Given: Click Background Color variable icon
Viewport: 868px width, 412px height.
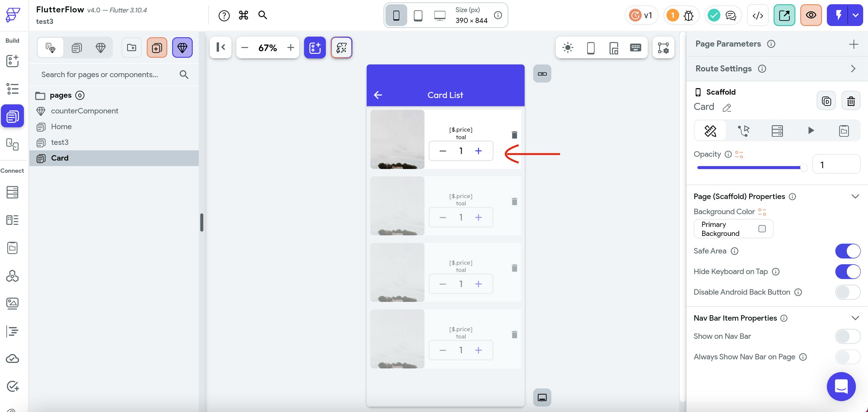Looking at the screenshot, I should (x=762, y=212).
